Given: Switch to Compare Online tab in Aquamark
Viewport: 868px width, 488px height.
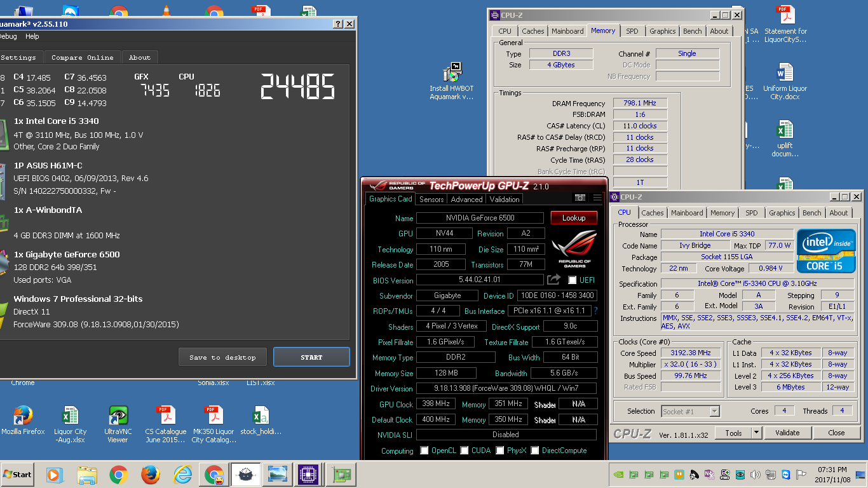Looking at the screenshot, I should coord(83,57).
